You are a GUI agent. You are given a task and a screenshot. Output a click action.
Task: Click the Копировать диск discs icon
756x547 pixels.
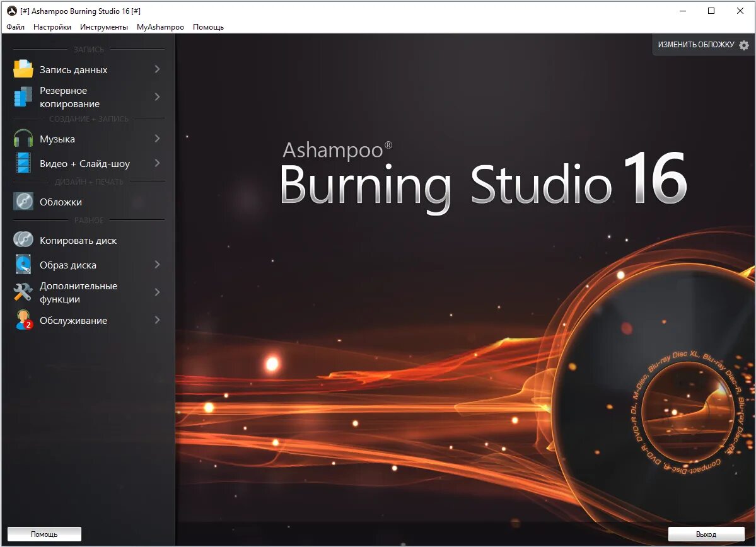click(23, 239)
